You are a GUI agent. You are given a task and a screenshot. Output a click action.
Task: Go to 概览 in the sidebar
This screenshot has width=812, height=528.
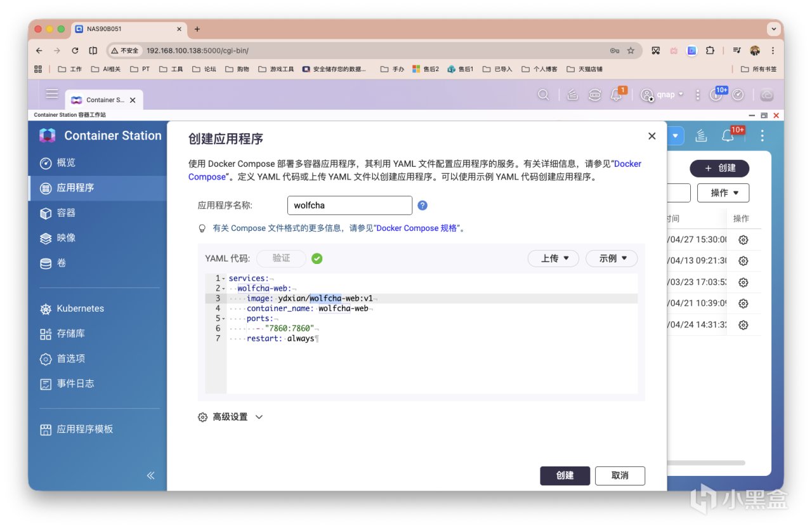96,163
